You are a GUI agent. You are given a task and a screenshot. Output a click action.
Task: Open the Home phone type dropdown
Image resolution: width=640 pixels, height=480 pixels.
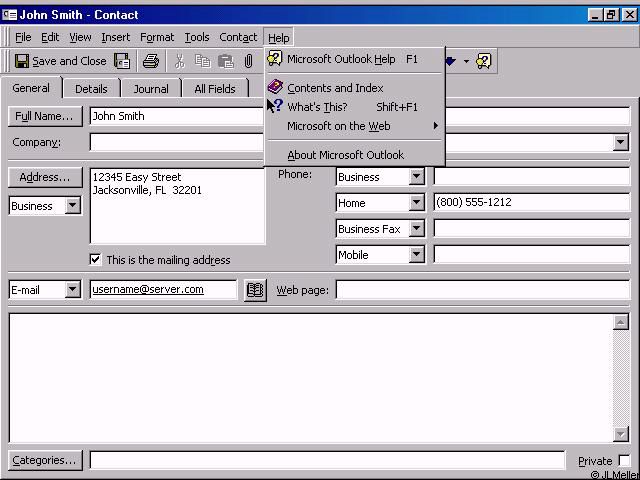pyautogui.click(x=416, y=202)
